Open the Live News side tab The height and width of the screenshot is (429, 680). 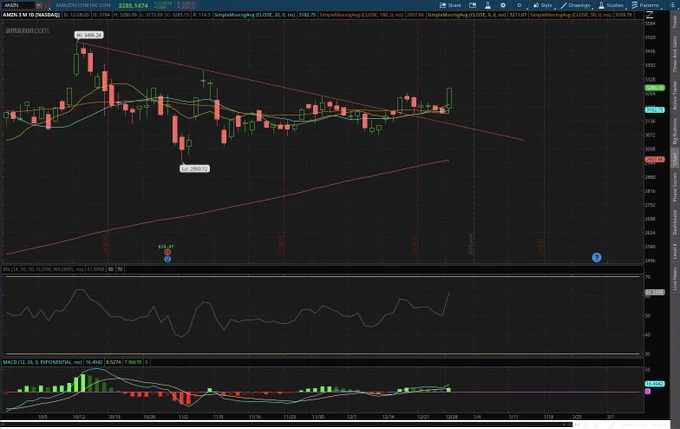[x=675, y=278]
